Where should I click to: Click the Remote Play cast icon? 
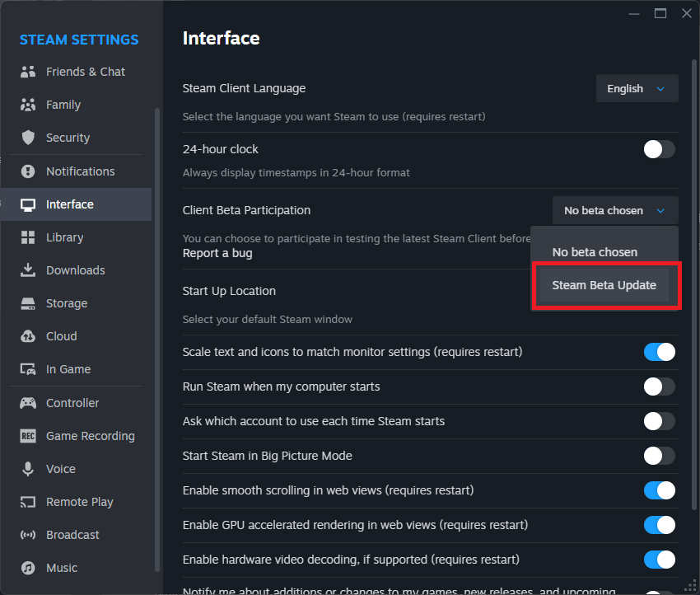click(x=28, y=502)
